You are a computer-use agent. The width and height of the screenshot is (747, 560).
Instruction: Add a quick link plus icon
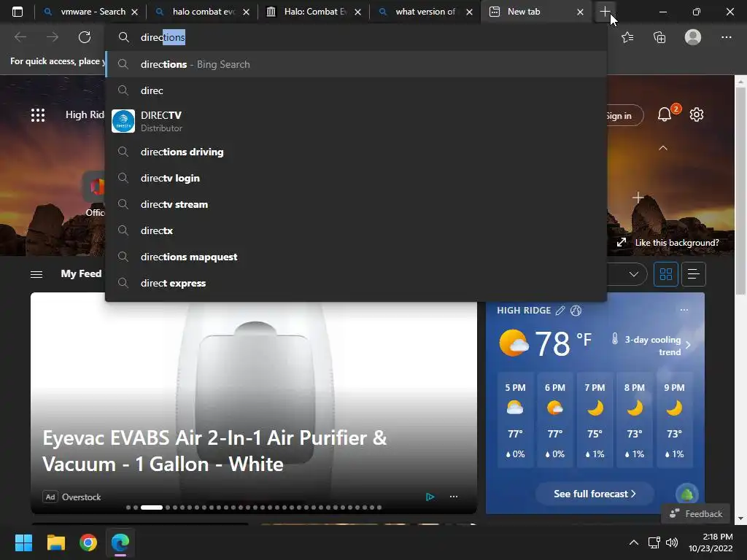pos(638,197)
